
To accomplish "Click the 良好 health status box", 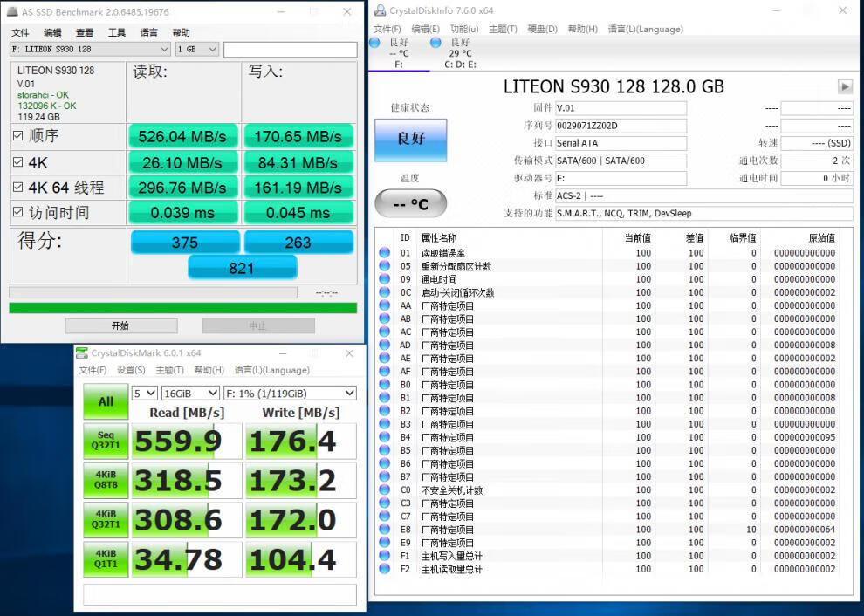I will [410, 140].
